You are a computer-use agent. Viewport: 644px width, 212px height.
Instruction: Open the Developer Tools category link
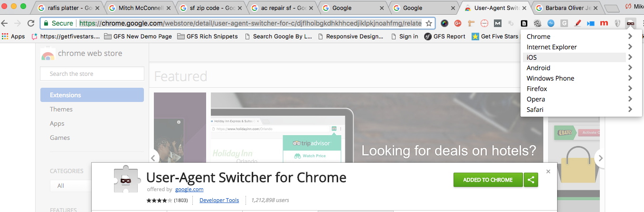(219, 200)
